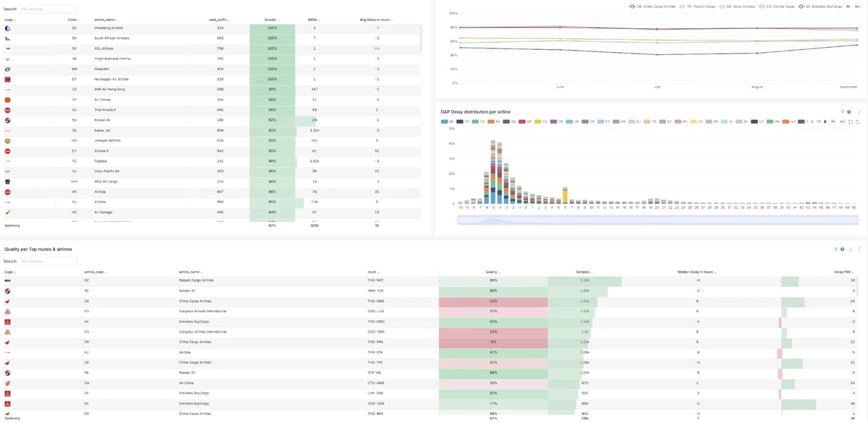
Task: Click Cargolux logo on CGO-LUX row
Action: (x=7, y=311)
